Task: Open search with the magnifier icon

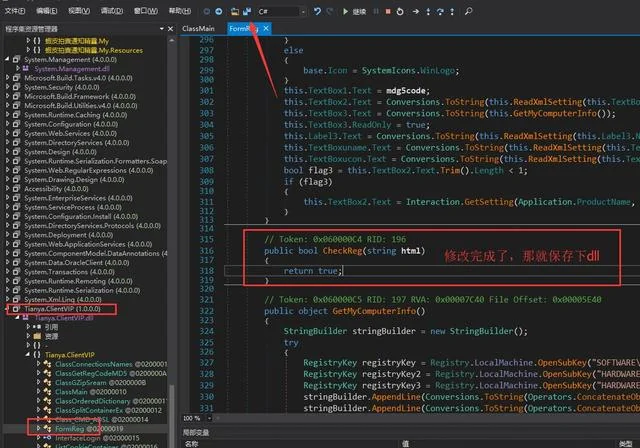Action: pyautogui.click(x=469, y=11)
